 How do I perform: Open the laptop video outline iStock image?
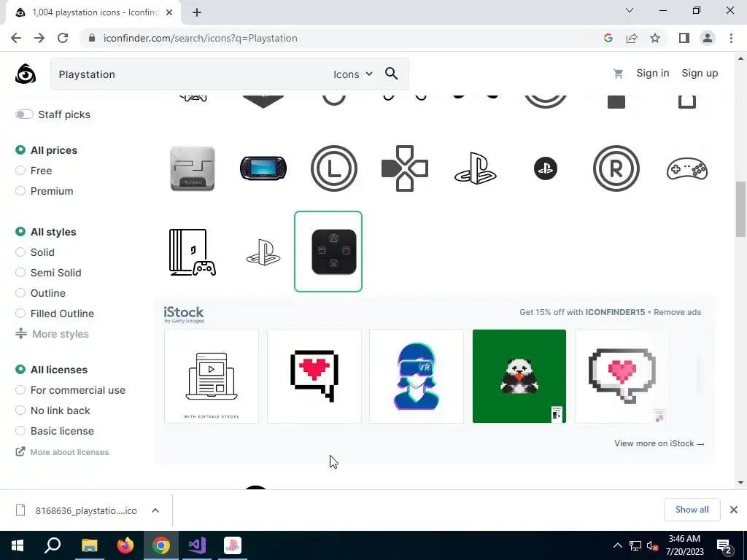click(212, 376)
